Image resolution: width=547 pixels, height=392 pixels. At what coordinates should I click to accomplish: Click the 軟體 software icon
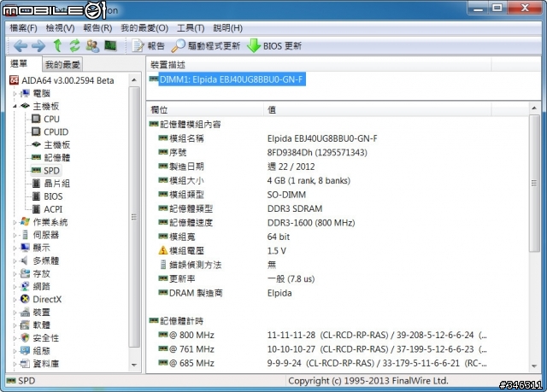tap(25, 325)
